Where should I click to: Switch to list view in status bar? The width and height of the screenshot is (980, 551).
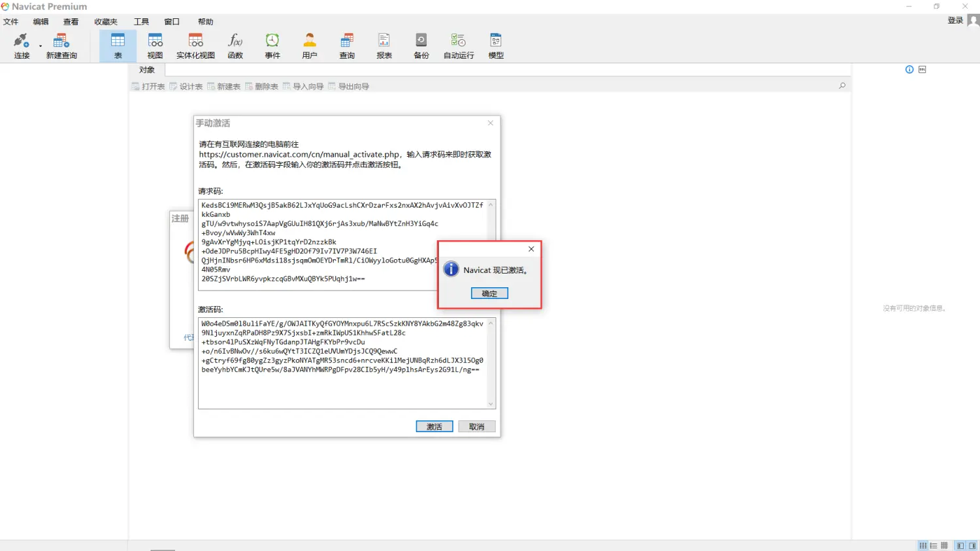tap(934, 546)
